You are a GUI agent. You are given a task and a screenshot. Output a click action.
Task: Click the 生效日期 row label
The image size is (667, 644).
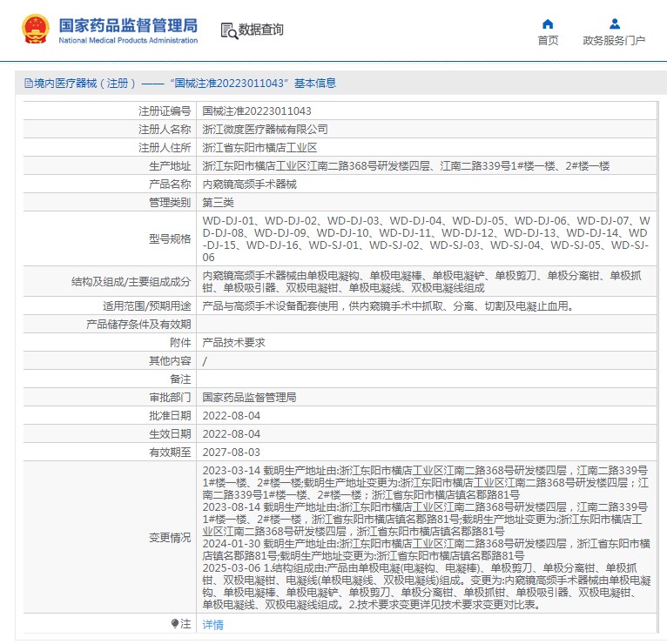coord(170,434)
